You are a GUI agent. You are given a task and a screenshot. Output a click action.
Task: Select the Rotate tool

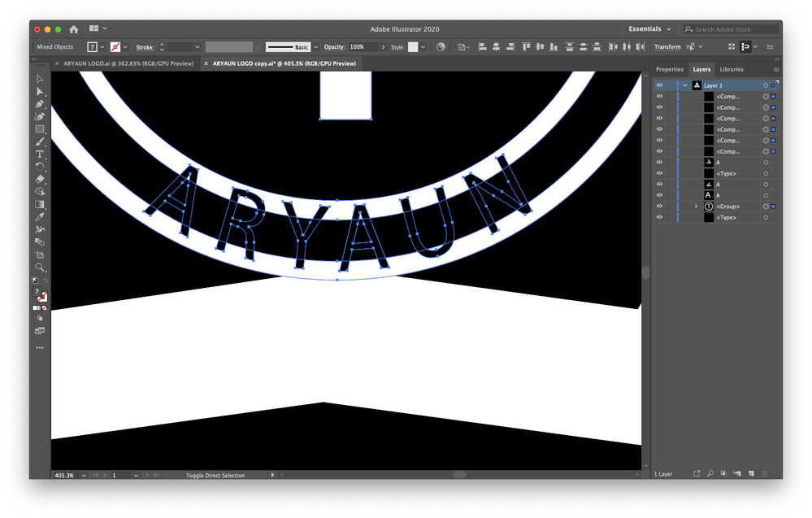pyautogui.click(x=40, y=167)
